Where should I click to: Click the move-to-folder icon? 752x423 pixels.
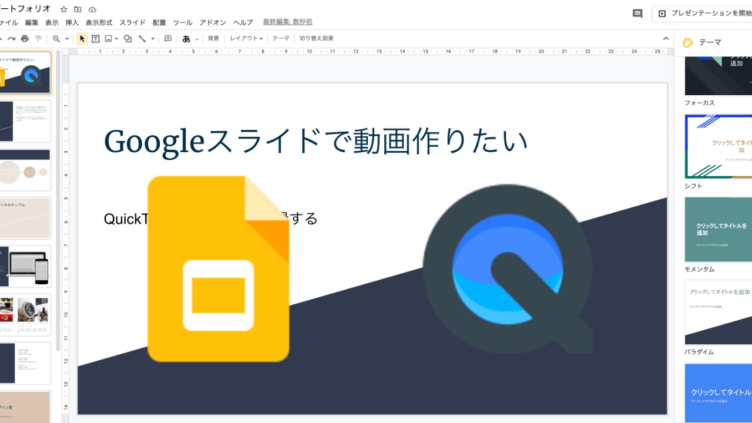coord(78,9)
